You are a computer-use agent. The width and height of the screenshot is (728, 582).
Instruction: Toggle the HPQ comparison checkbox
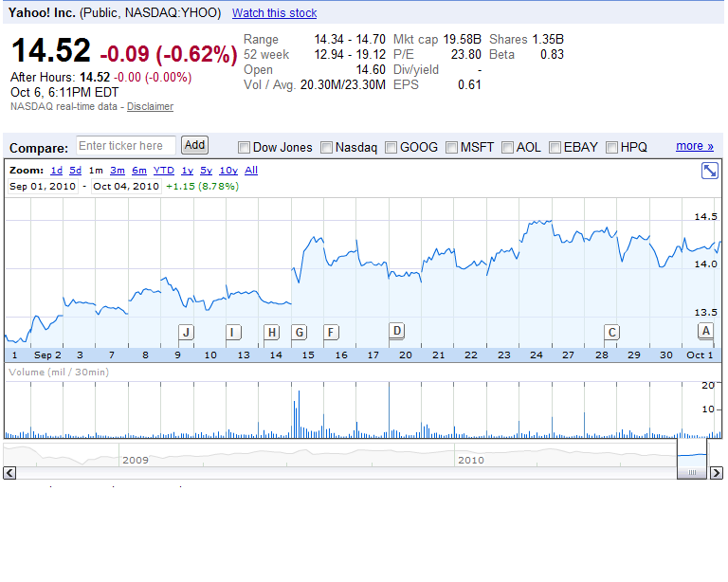[x=611, y=148]
